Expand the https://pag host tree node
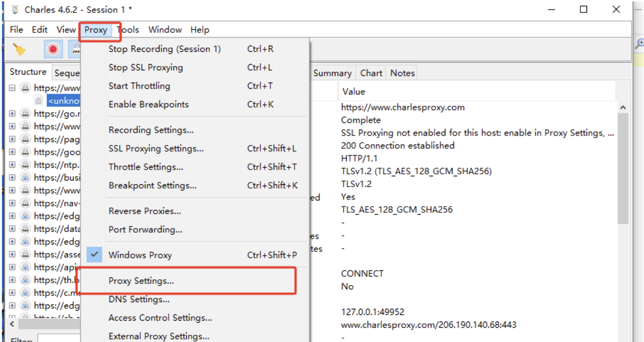Viewport: 644px width, 342px height. 12,139
